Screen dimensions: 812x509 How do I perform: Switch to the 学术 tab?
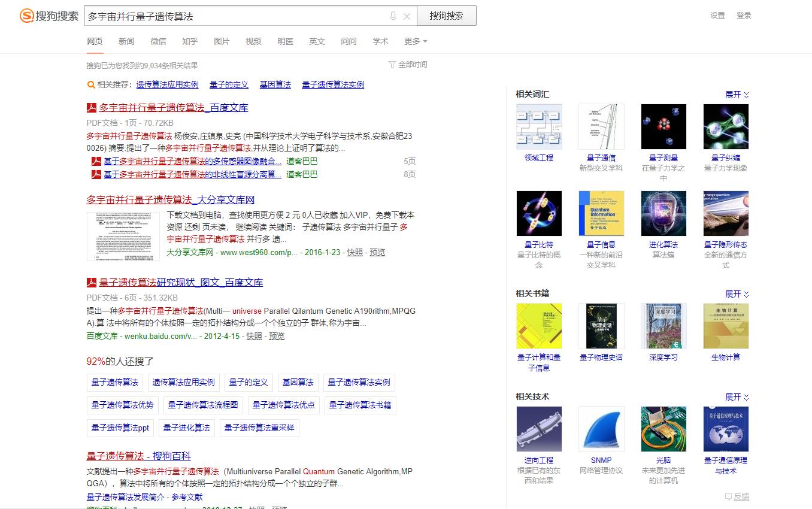click(380, 41)
